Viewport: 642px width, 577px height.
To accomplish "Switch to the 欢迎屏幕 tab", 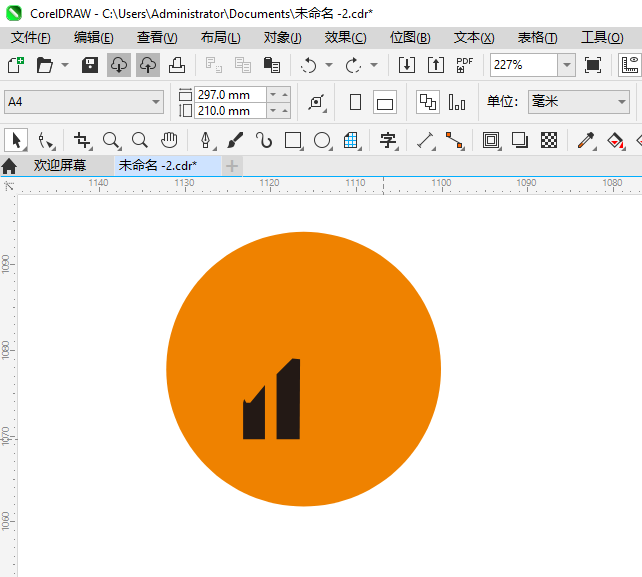I will (x=60, y=165).
